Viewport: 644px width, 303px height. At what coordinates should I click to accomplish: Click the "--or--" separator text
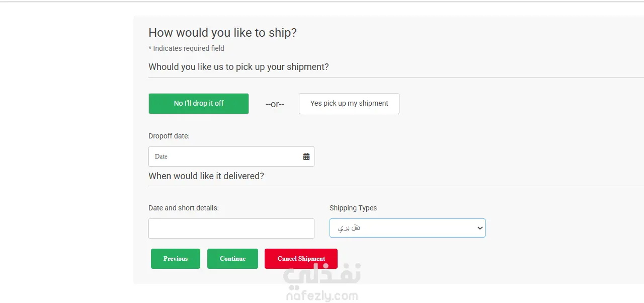pyautogui.click(x=275, y=104)
